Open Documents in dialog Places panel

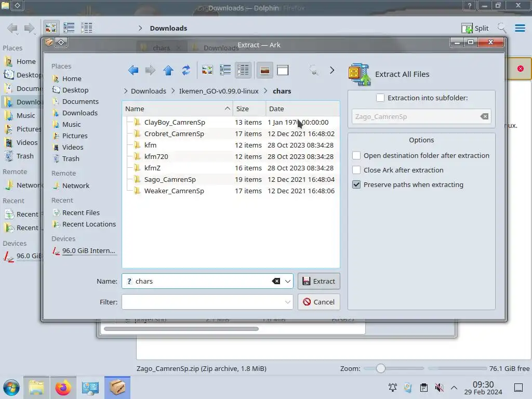[80, 101]
